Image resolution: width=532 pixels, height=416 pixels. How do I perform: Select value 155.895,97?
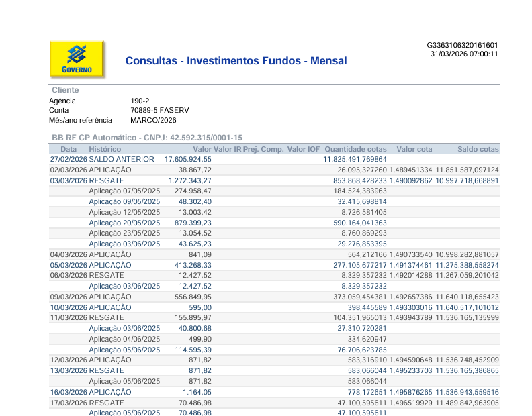pyautogui.click(x=193, y=317)
